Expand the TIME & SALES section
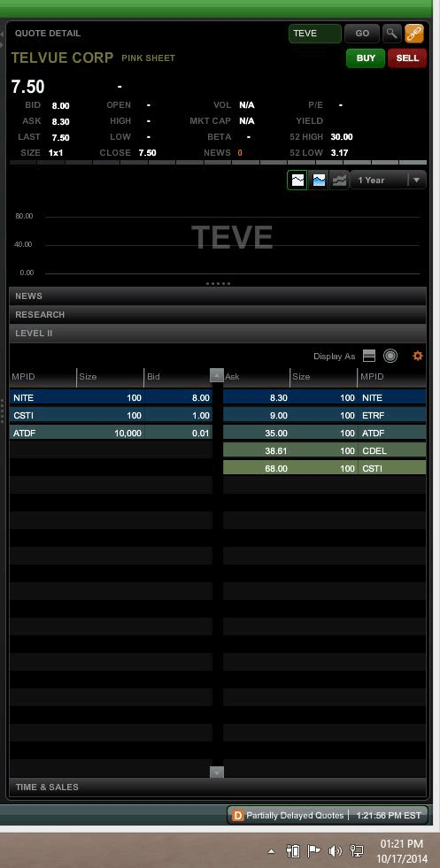 click(218, 787)
